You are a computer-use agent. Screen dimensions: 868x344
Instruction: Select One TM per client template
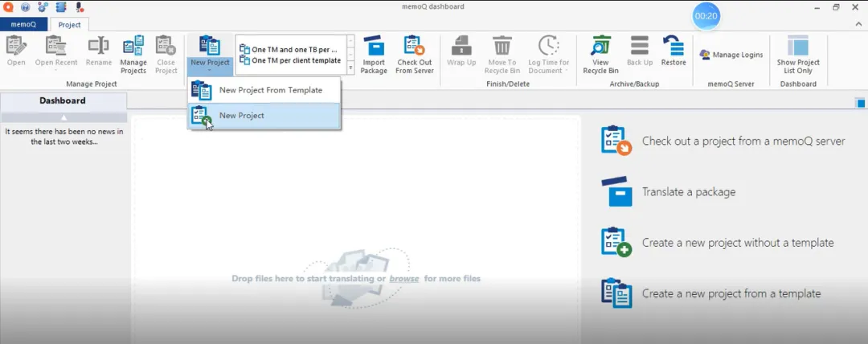click(296, 60)
